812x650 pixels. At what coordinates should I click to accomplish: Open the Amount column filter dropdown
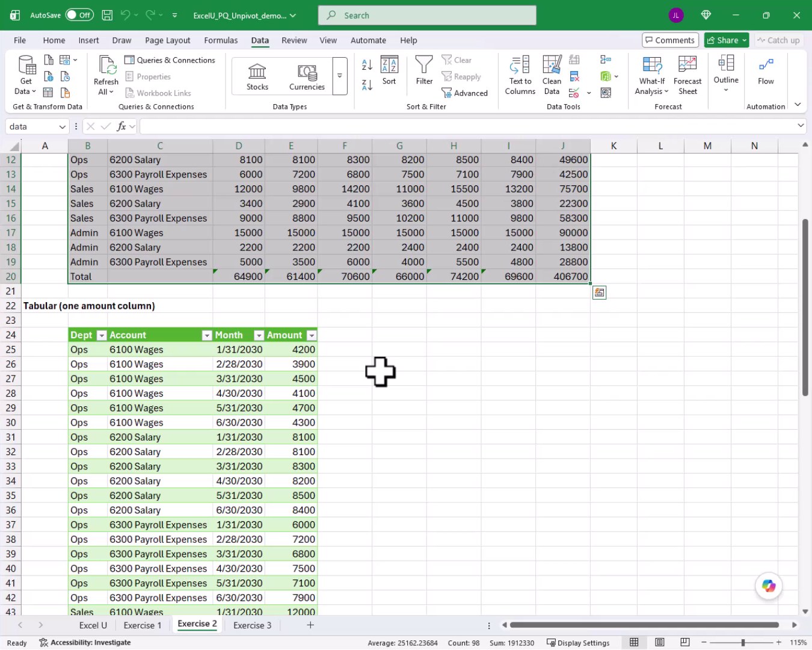pos(312,335)
